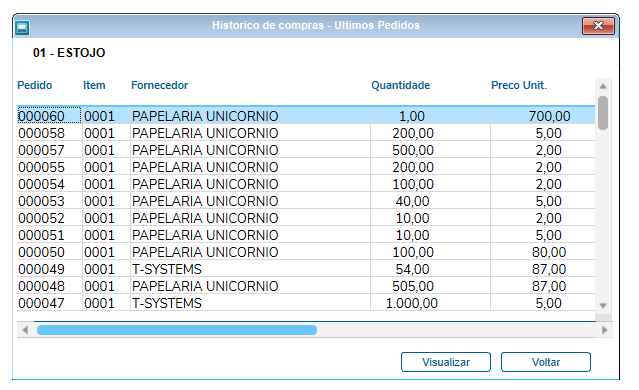Click quantity 54,00 cell
Image resolution: width=639 pixels, height=390 pixels.
430,269
